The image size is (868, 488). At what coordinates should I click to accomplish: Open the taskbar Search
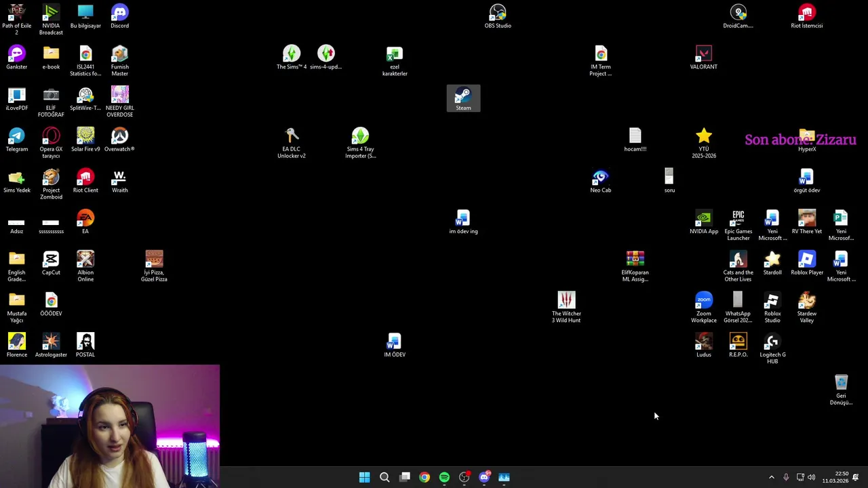(x=384, y=477)
